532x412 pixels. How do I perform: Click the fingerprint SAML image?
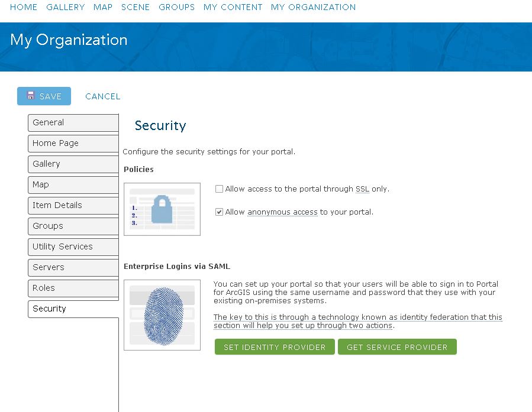[x=162, y=314]
